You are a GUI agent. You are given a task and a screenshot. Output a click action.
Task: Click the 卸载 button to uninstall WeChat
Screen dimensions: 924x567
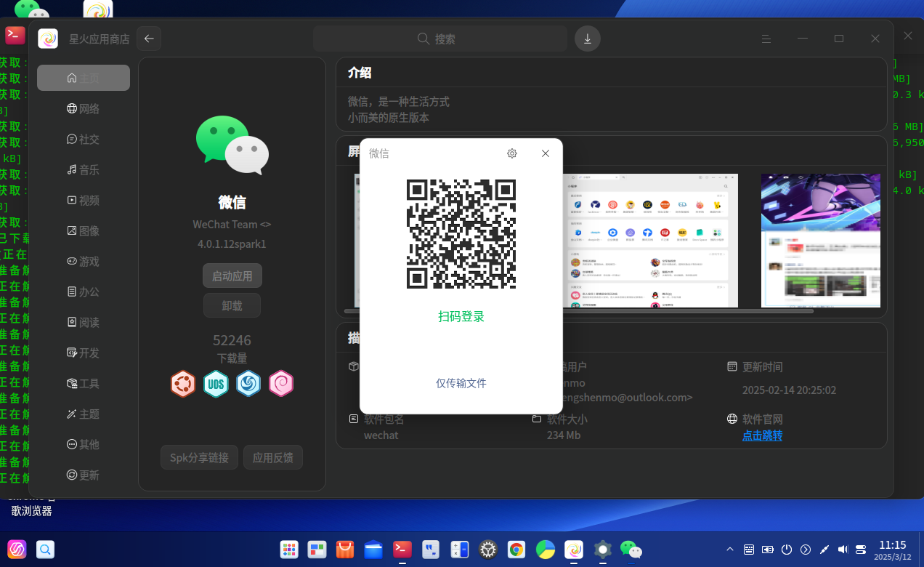pos(232,305)
